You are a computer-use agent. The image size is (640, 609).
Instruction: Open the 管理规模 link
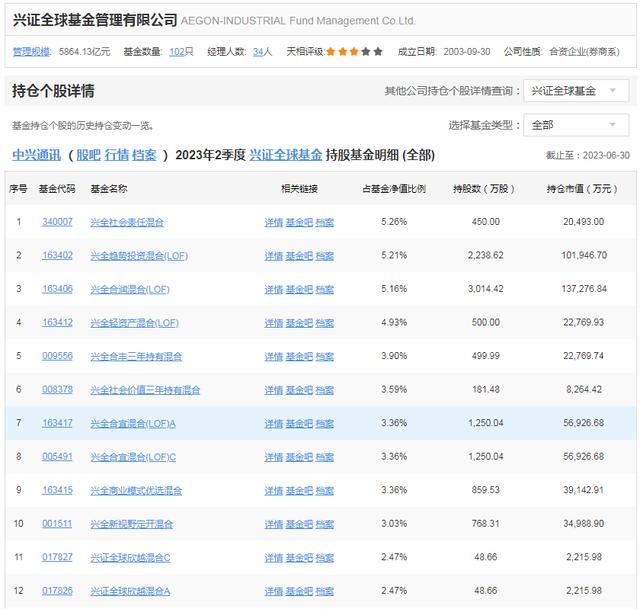31,52
